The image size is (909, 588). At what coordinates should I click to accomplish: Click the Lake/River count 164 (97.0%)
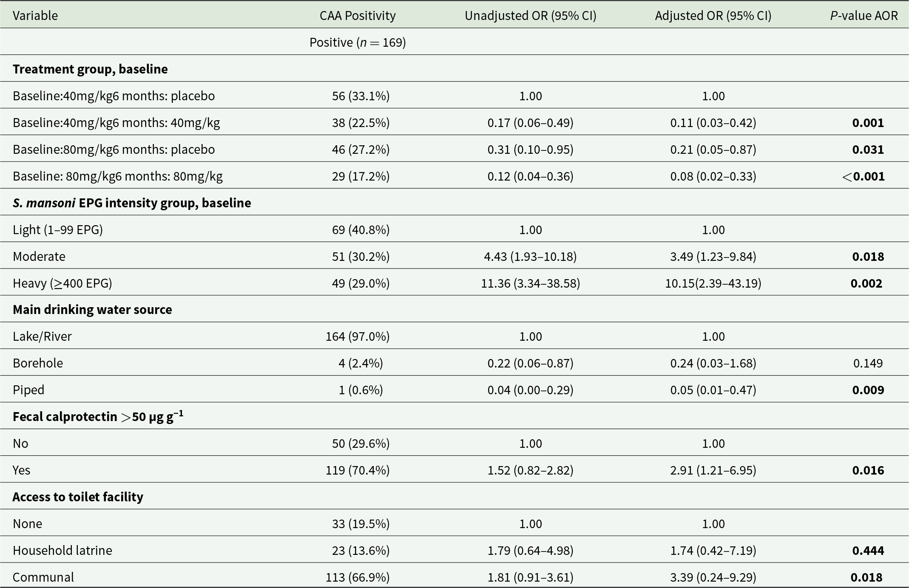(x=358, y=336)
